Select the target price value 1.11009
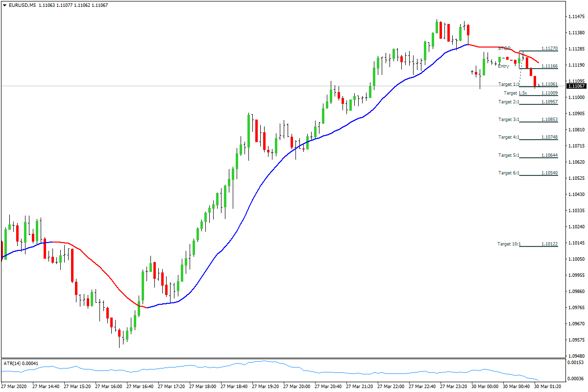The width and height of the screenshot is (588, 392). click(549, 93)
